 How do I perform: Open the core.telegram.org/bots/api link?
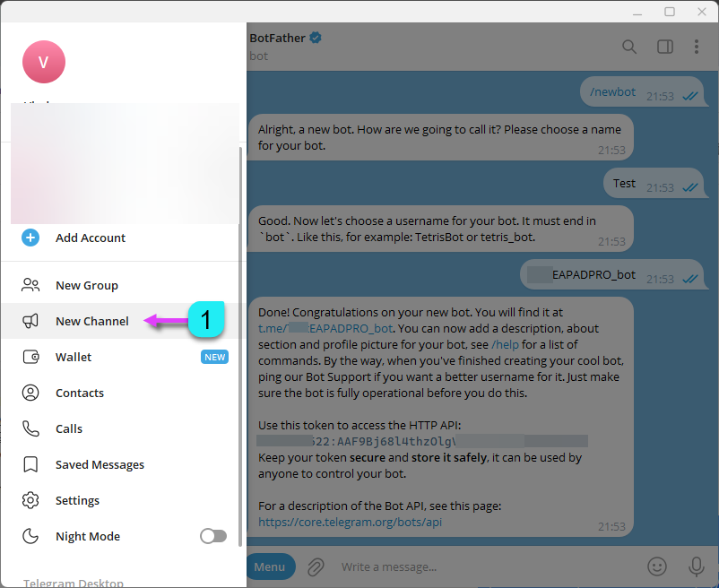click(350, 522)
